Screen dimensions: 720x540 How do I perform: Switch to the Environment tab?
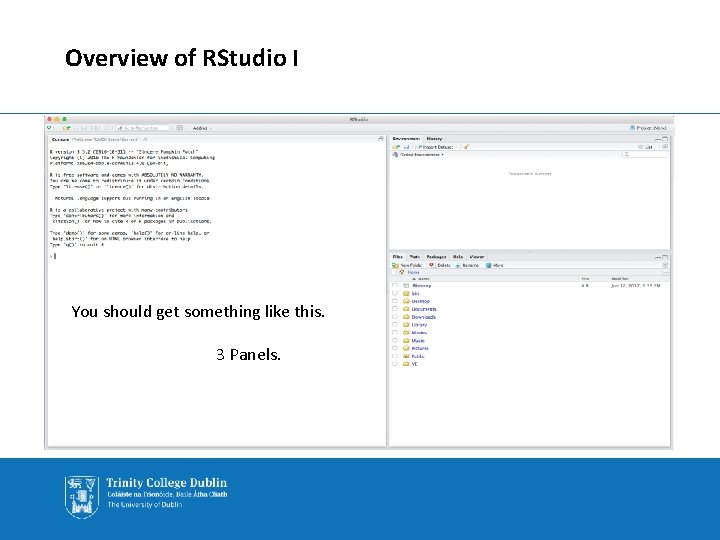click(406, 139)
